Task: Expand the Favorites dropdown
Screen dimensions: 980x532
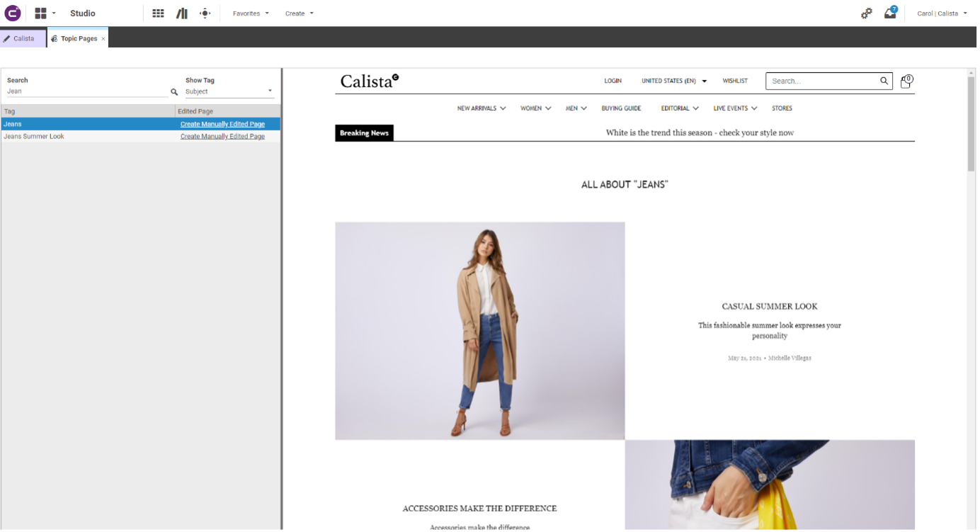Action: click(x=251, y=13)
